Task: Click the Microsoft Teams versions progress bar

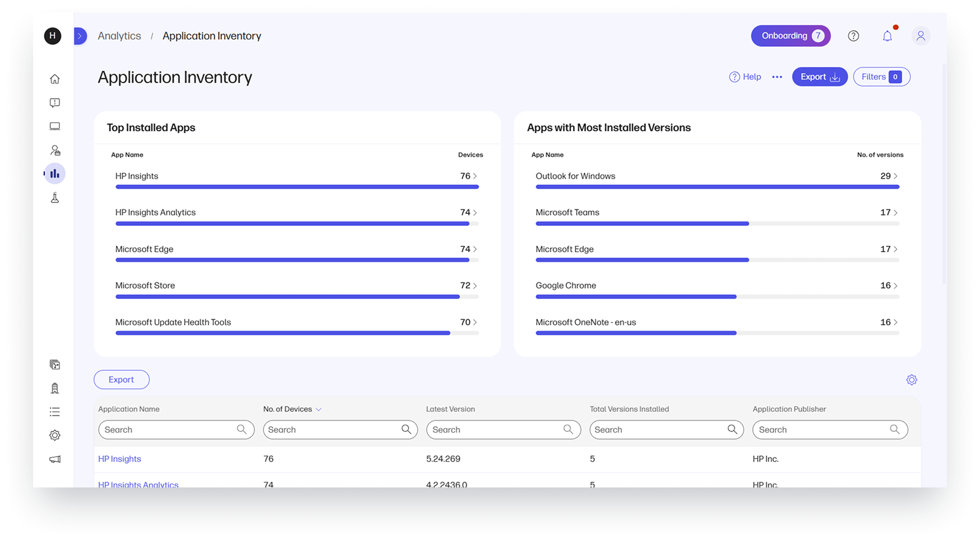Action: (x=717, y=223)
